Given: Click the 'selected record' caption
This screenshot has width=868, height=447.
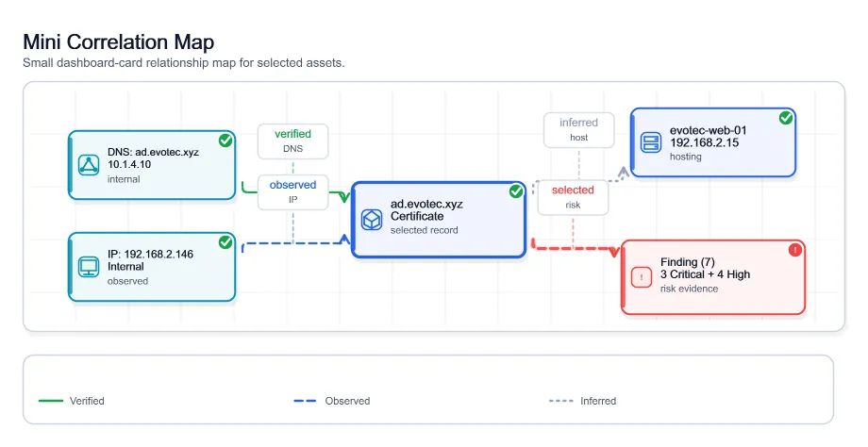Looking at the screenshot, I should (424, 230).
